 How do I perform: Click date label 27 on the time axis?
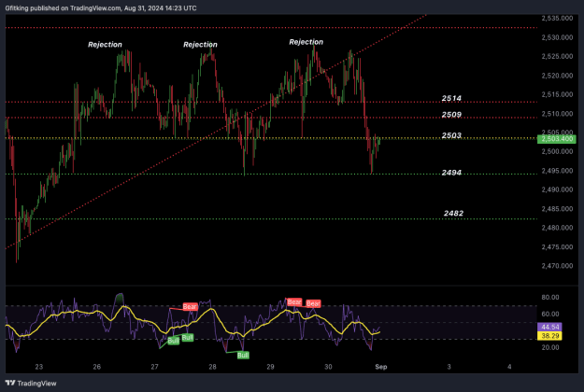tap(154, 367)
